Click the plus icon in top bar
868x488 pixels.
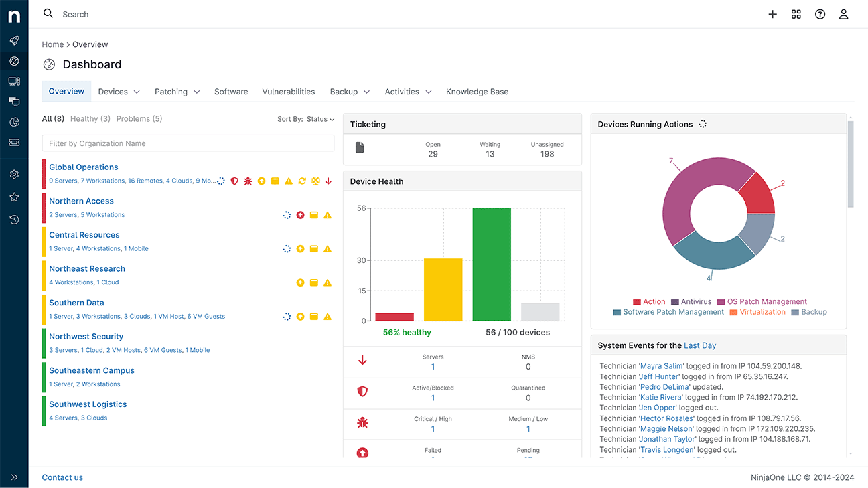[772, 14]
